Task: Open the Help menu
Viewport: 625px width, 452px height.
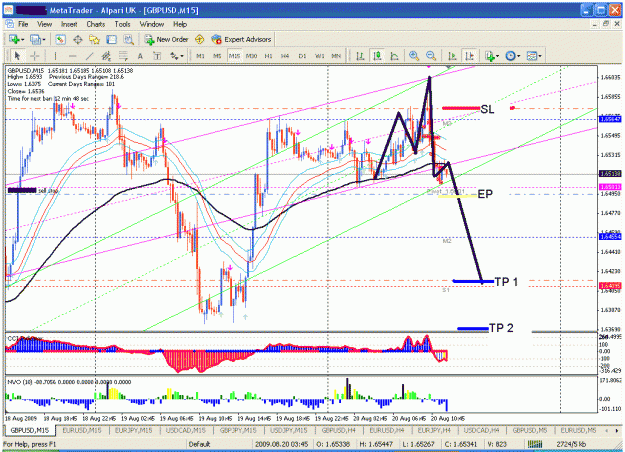Action: pos(180,24)
